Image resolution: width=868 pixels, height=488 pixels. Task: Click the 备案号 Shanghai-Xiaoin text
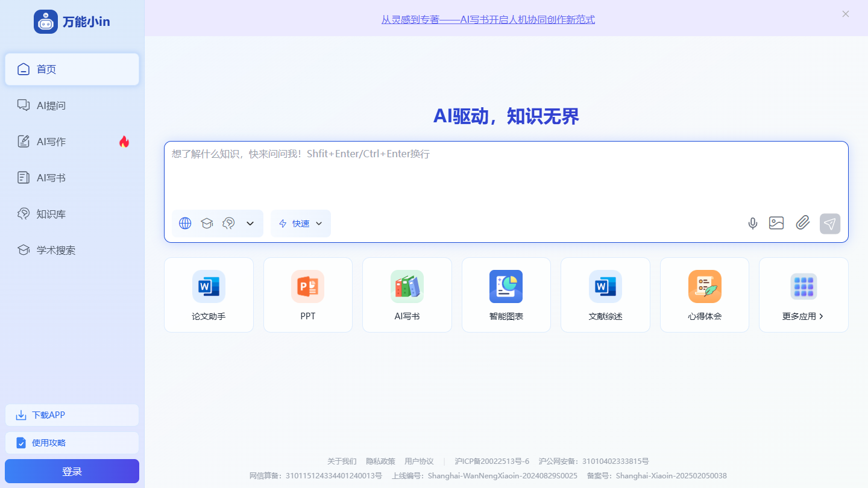(x=656, y=476)
